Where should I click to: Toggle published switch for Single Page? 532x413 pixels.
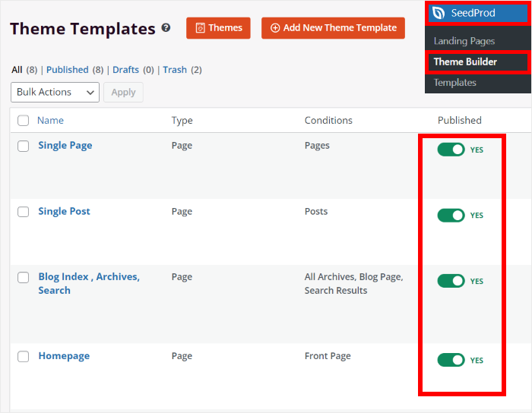click(451, 150)
